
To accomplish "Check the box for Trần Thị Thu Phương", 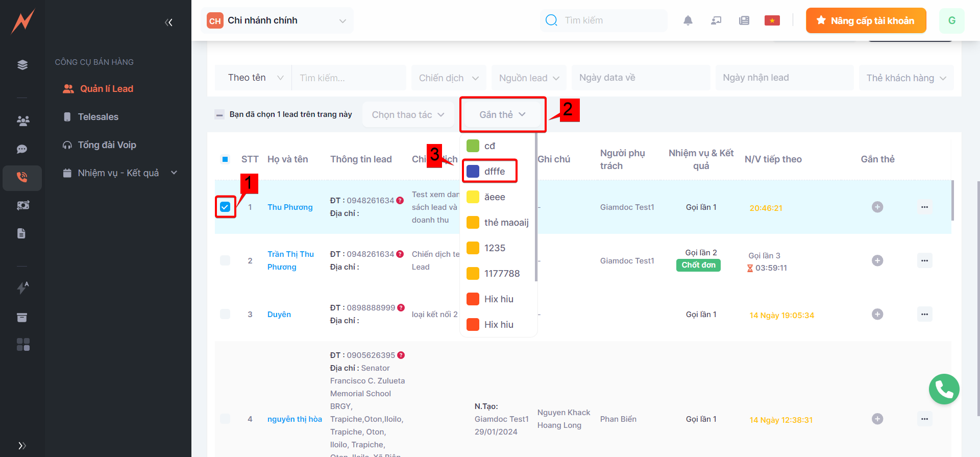I will point(225,260).
